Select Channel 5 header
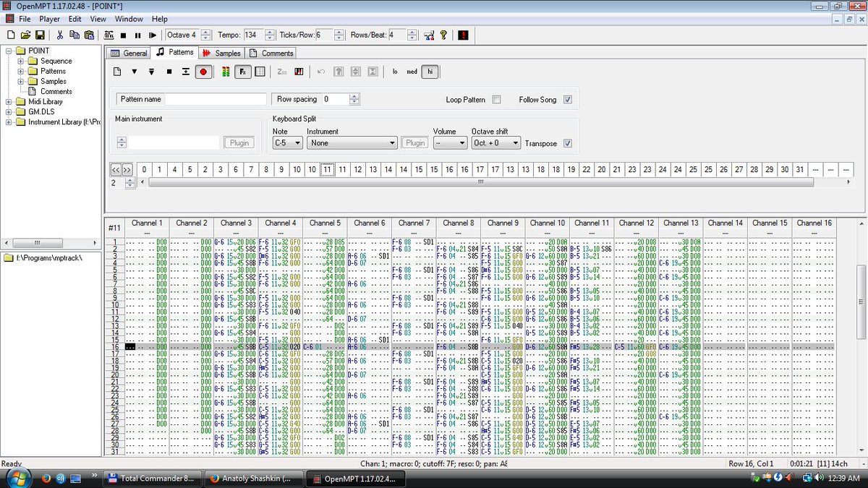This screenshot has height=488, width=868. click(x=325, y=223)
